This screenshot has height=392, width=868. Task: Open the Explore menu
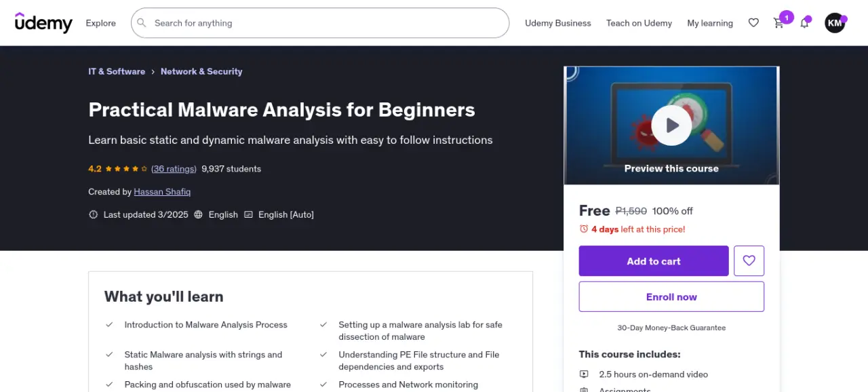click(100, 23)
